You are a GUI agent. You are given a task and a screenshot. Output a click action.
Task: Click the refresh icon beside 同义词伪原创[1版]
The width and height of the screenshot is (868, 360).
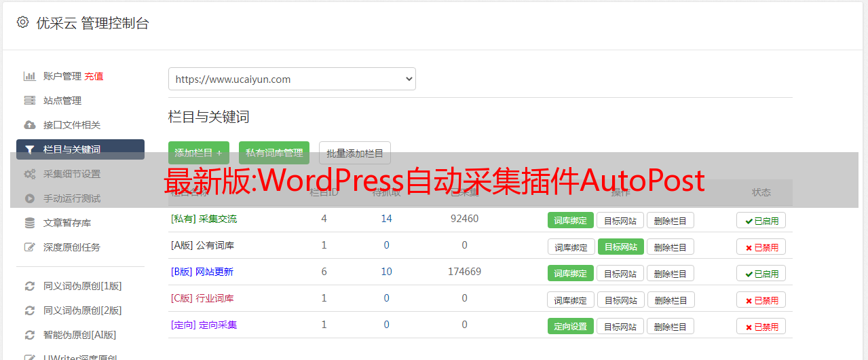pyautogui.click(x=29, y=286)
